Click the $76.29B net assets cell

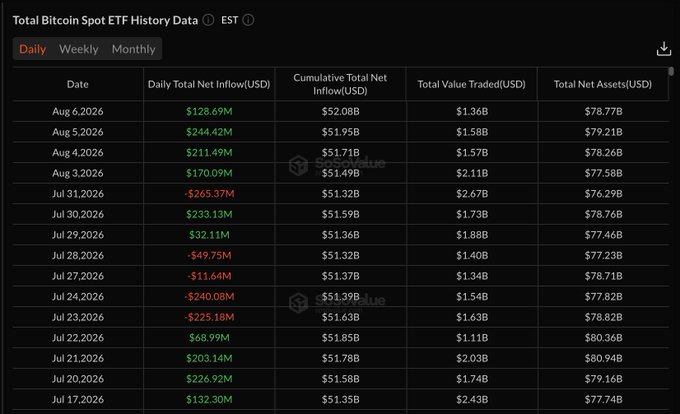(603, 194)
